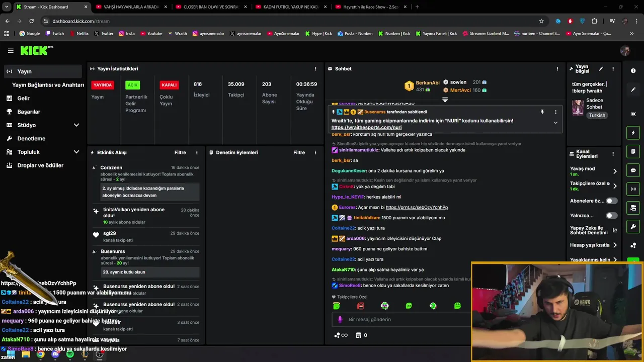This screenshot has width=644, height=362.
Task: Click the AÇIK partner program badge
Action: point(132,85)
